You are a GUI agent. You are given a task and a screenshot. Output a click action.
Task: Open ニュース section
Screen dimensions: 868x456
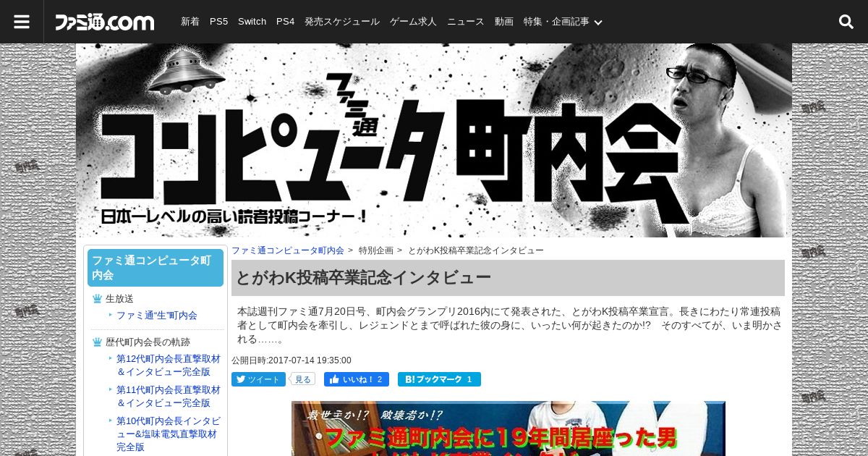point(465,22)
